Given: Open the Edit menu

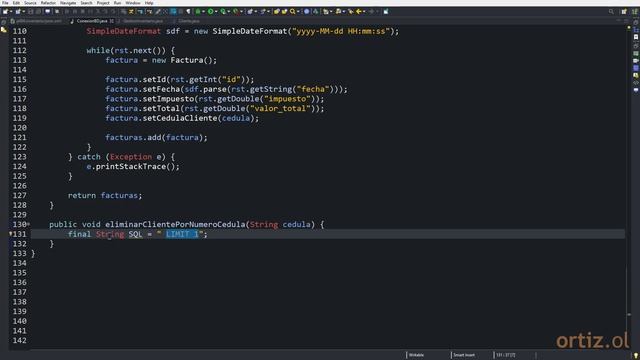Looking at the screenshot, I should pos(16,3).
